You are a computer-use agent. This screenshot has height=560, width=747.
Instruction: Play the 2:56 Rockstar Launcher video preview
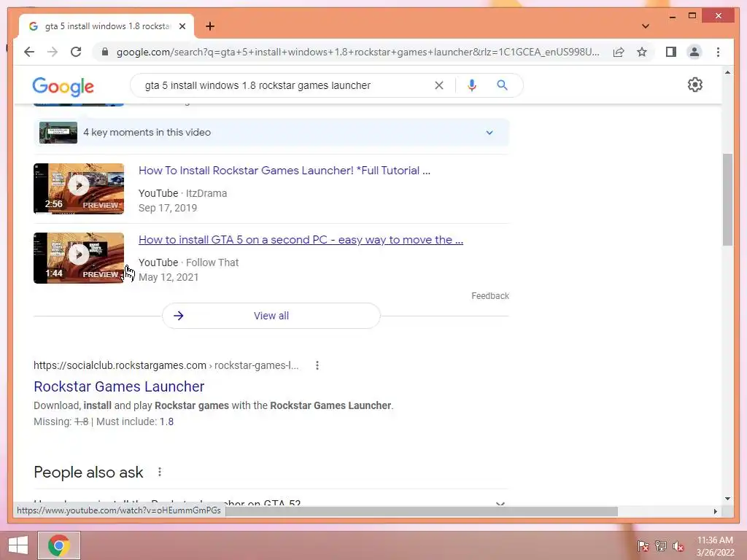click(x=79, y=189)
